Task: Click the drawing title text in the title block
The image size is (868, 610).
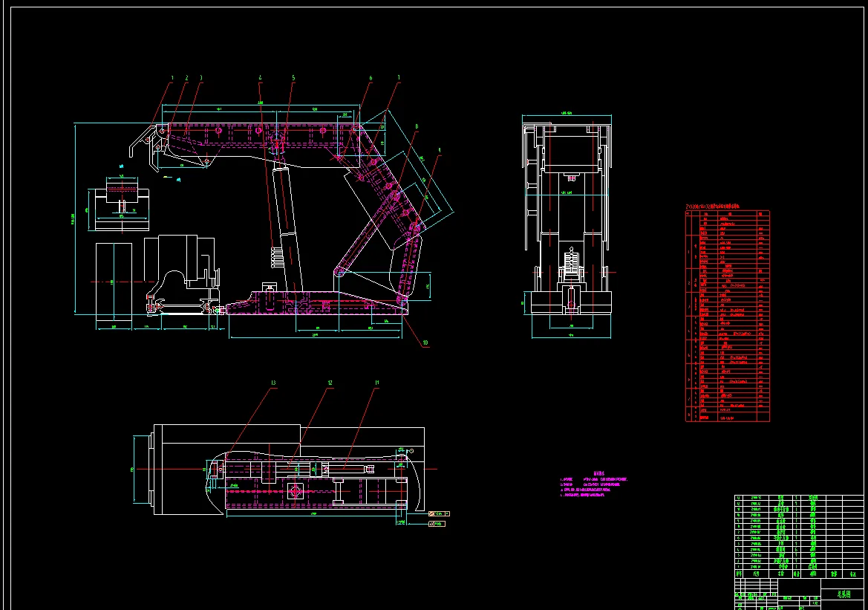Action: point(842,594)
